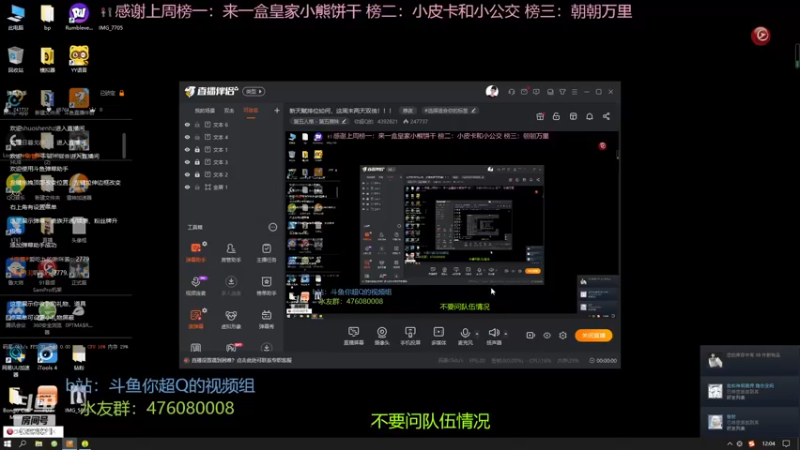Viewport: 800px width, 450px height.
Task: Toggle lock on 文本 6 source
Action: tap(197, 124)
